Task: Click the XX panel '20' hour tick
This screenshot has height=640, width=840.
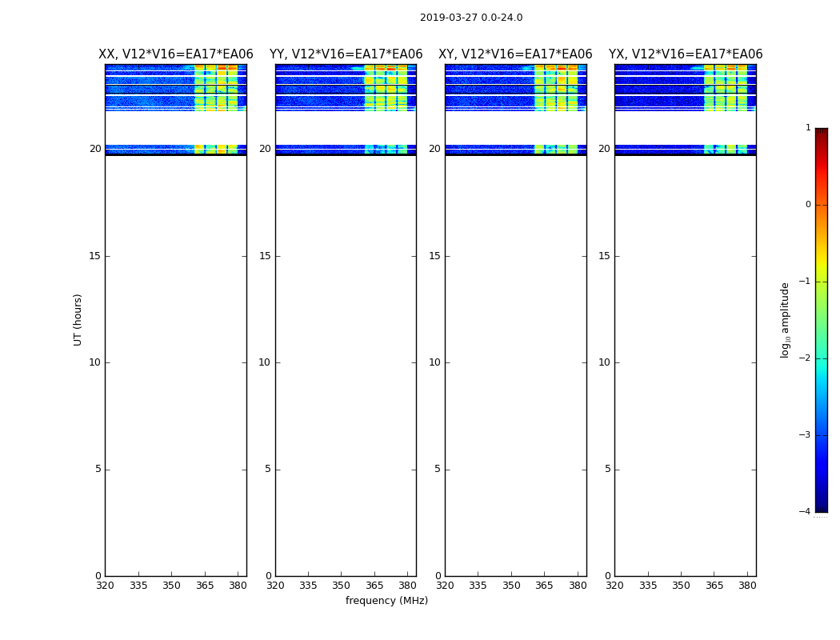Action: pyautogui.click(x=95, y=149)
